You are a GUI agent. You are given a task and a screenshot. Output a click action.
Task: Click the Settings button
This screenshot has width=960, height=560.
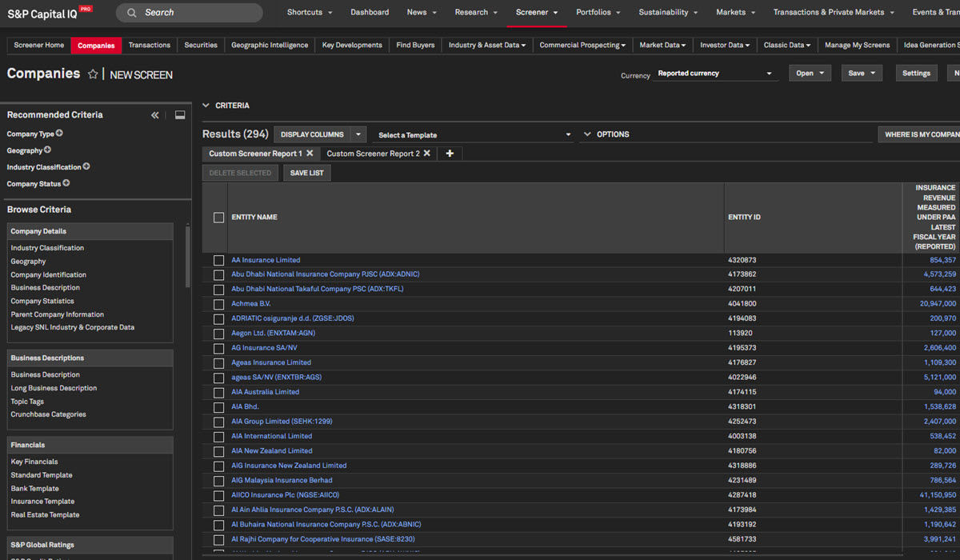click(916, 73)
